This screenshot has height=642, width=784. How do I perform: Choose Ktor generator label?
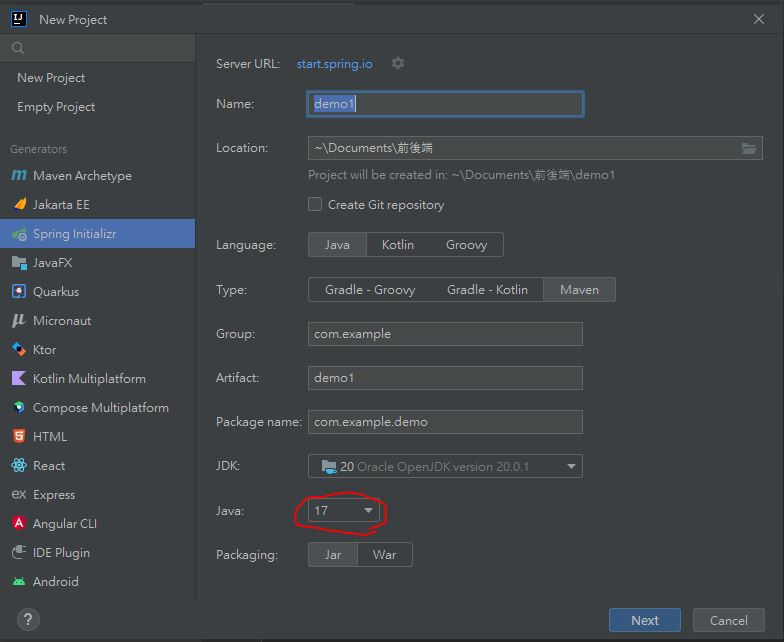coord(44,350)
